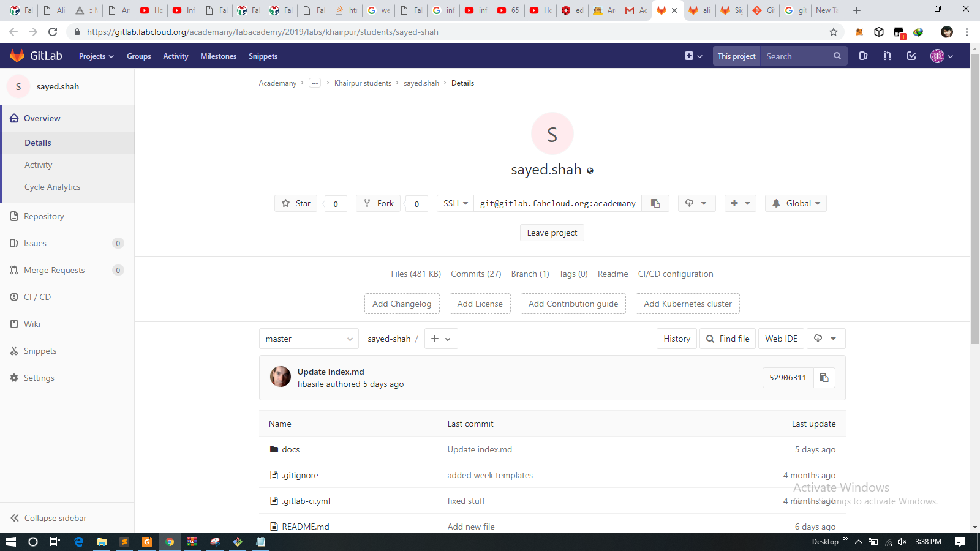Open Merge Requests in the sidebar
This screenshot has height=551, width=980.
pyautogui.click(x=67, y=270)
